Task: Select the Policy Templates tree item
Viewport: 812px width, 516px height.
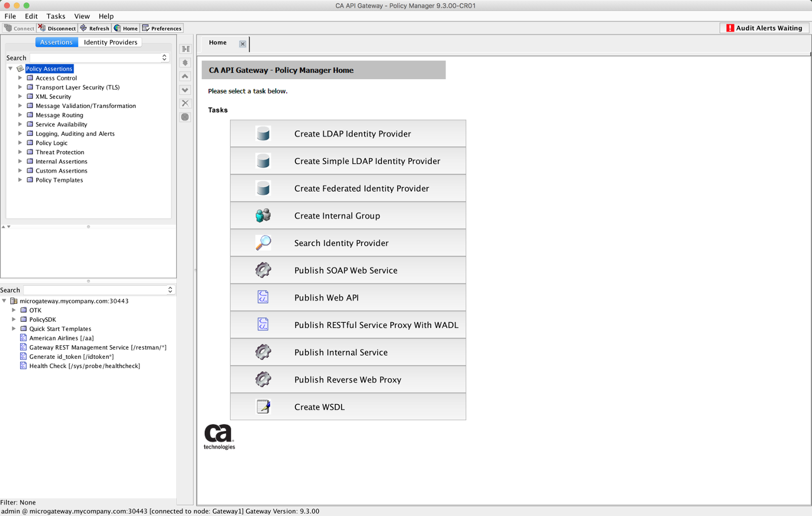Action: [x=59, y=180]
